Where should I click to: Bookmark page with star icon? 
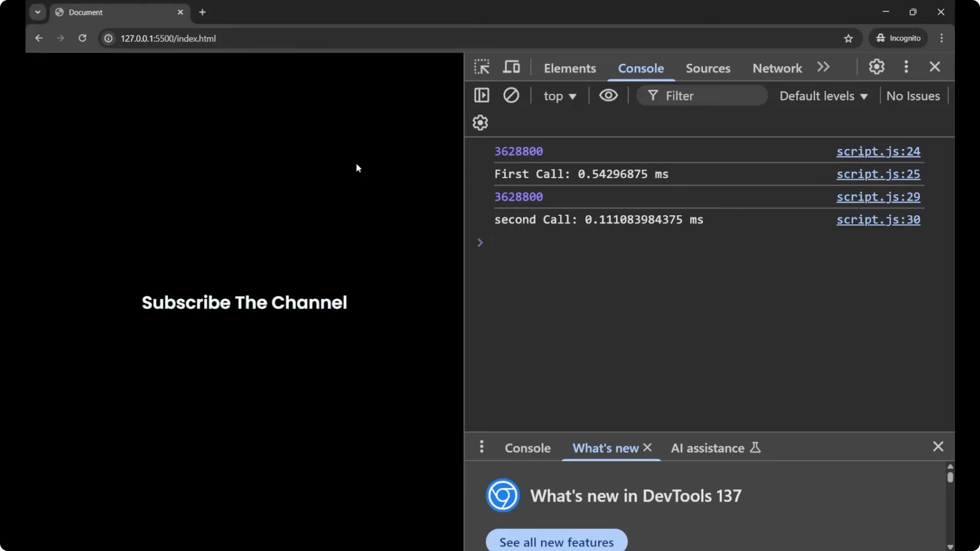(x=848, y=38)
